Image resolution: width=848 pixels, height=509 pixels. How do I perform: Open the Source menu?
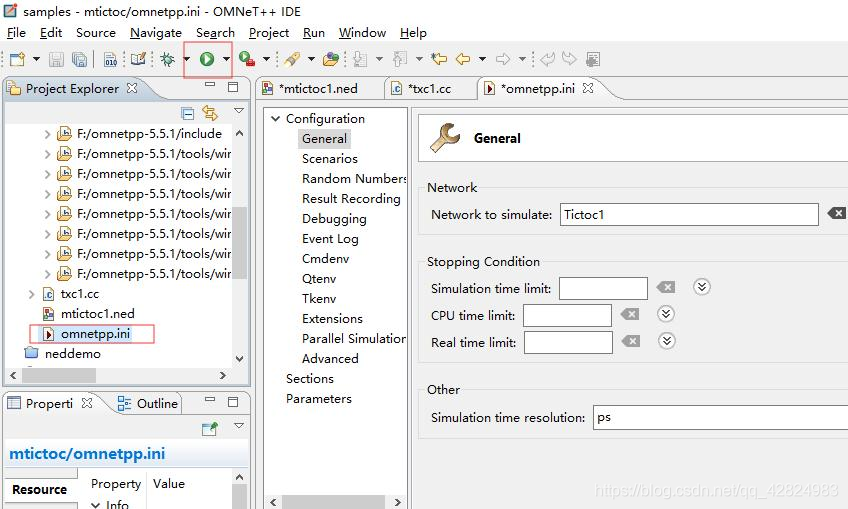point(96,33)
